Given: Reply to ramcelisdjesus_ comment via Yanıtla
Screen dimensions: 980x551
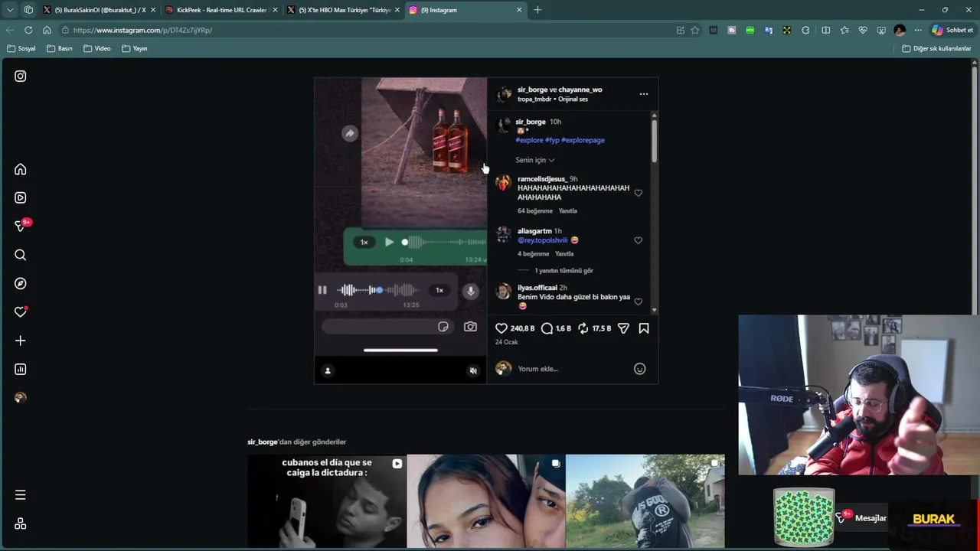Looking at the screenshot, I should click(567, 210).
